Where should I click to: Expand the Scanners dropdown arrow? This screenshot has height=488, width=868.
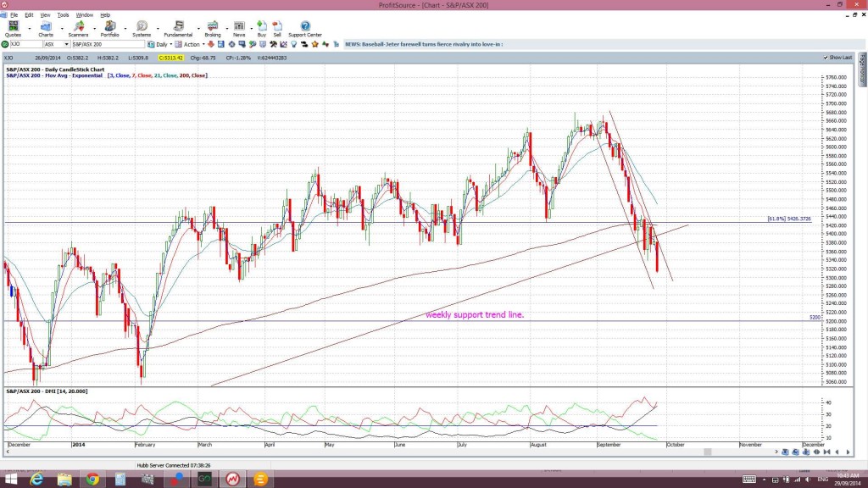(94, 29)
